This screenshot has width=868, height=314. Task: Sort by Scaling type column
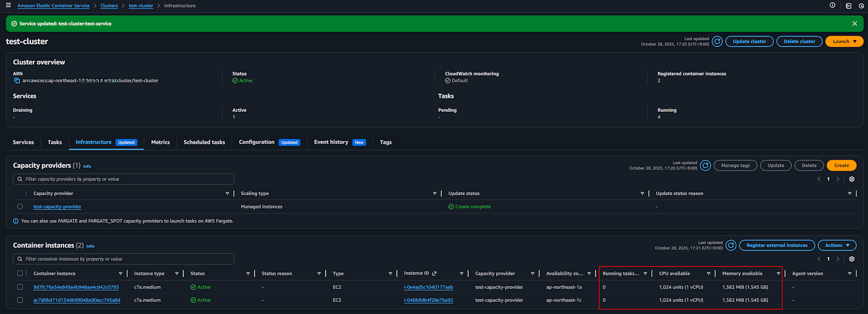pyautogui.click(x=434, y=193)
